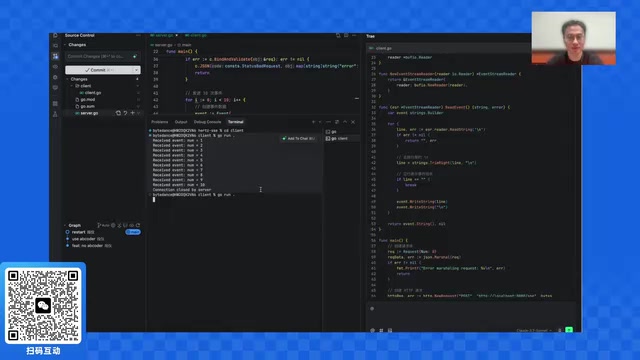The height and width of the screenshot is (360, 640).
Task: Open Source Control panel more actions
Action: click(x=138, y=36)
